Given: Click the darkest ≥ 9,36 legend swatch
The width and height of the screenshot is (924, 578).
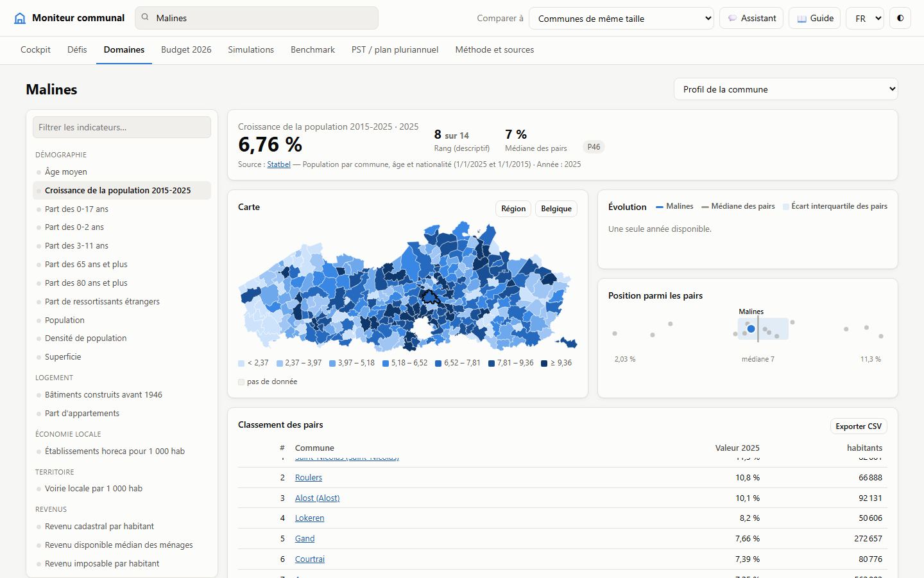Looking at the screenshot, I should coord(545,363).
